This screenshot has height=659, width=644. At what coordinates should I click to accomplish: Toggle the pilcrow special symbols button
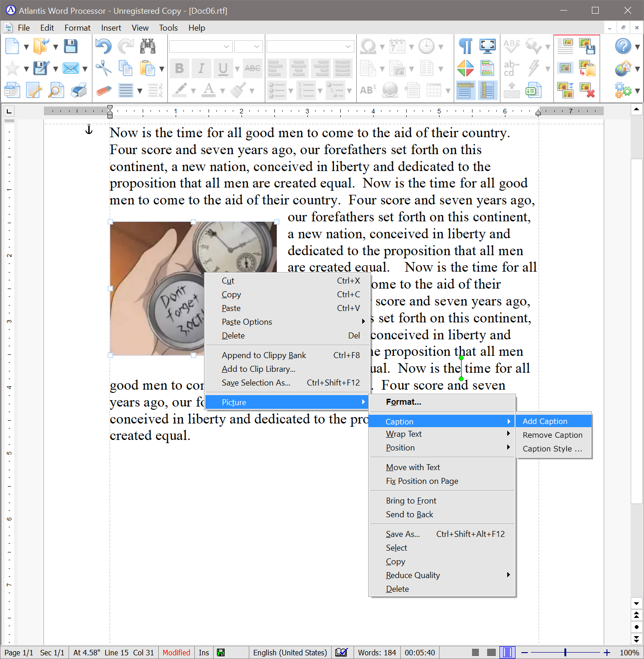point(465,46)
